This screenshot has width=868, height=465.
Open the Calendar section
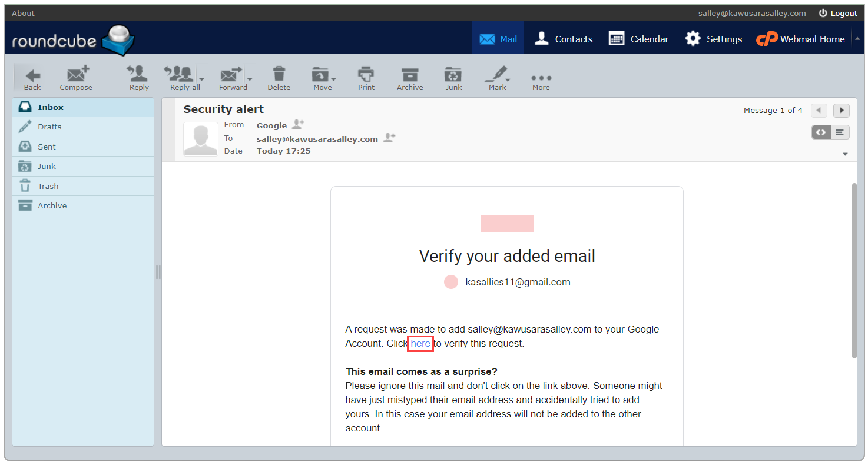(x=638, y=39)
